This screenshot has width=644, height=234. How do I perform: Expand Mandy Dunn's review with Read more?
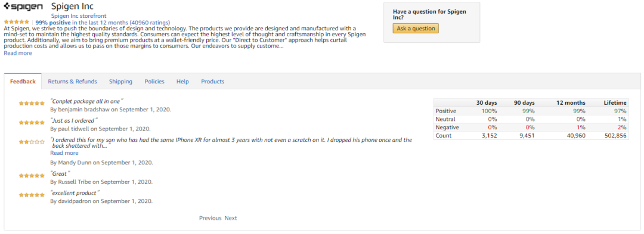click(64, 153)
